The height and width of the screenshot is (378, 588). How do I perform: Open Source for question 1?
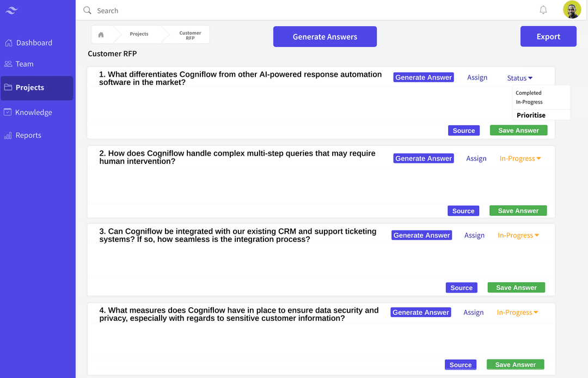(x=464, y=131)
